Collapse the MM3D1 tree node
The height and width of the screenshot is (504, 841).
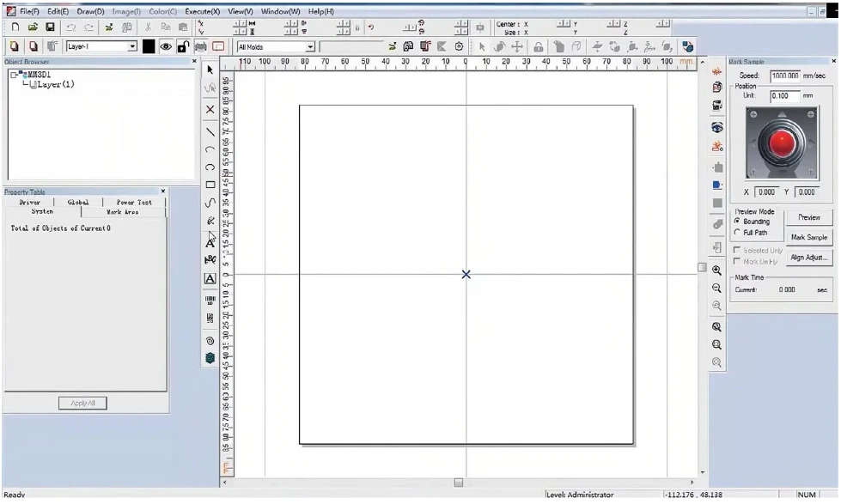[14, 75]
